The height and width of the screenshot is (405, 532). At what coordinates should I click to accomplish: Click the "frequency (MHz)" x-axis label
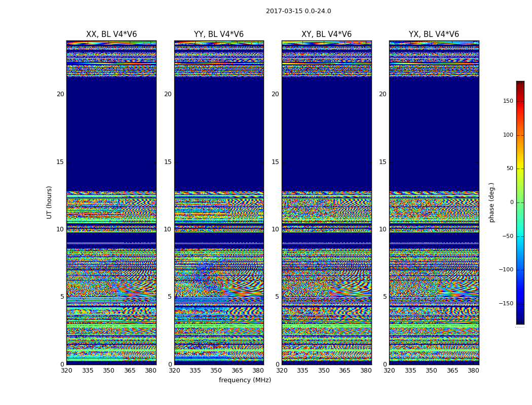[x=245, y=380]
